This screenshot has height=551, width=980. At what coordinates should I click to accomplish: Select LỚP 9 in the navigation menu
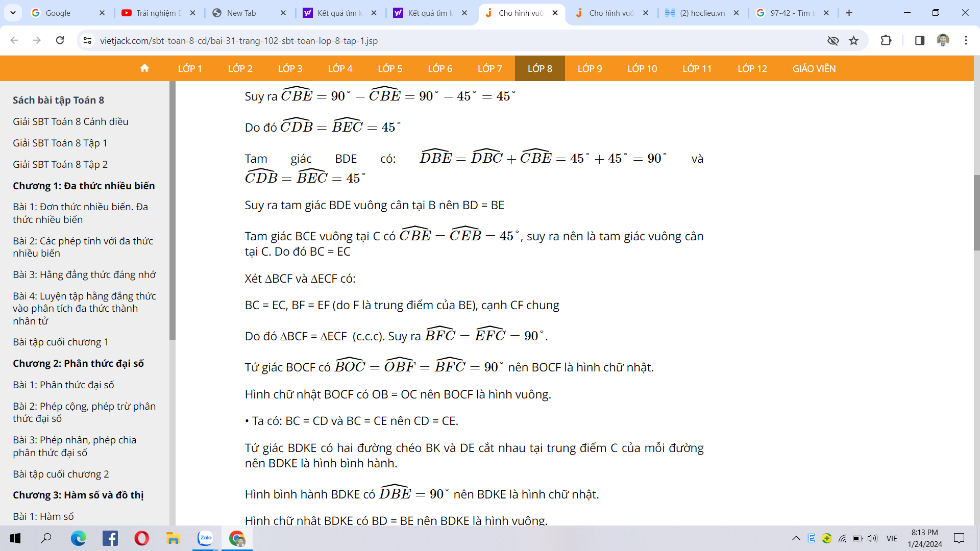pyautogui.click(x=590, y=68)
